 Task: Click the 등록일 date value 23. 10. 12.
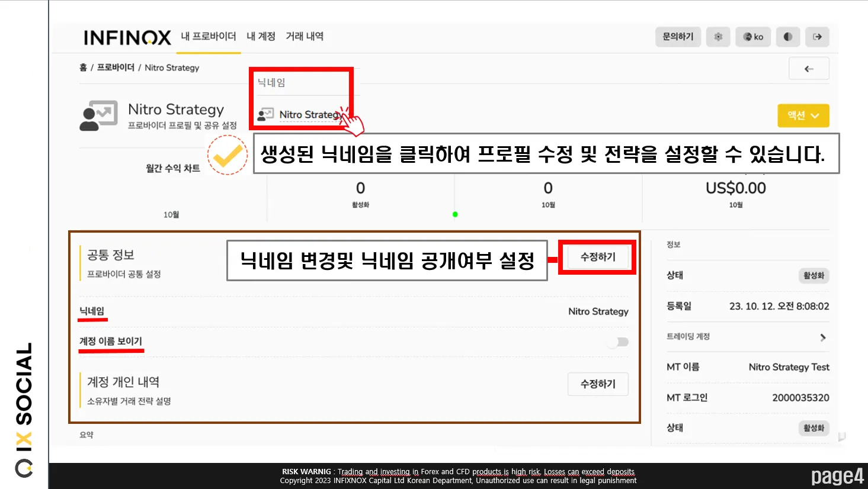coord(779,306)
